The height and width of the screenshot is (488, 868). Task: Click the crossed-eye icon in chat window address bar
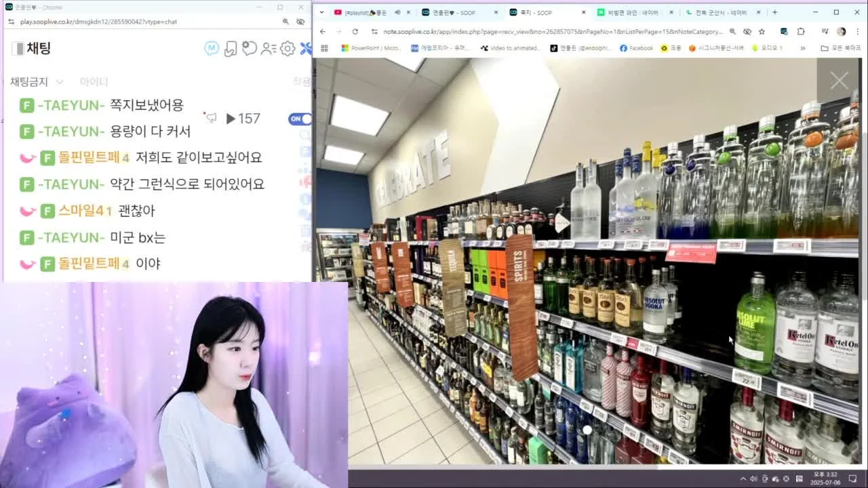300,22
